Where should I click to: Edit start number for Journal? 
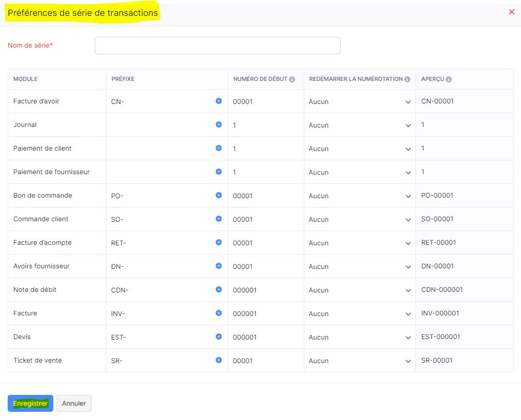pyautogui.click(x=265, y=125)
